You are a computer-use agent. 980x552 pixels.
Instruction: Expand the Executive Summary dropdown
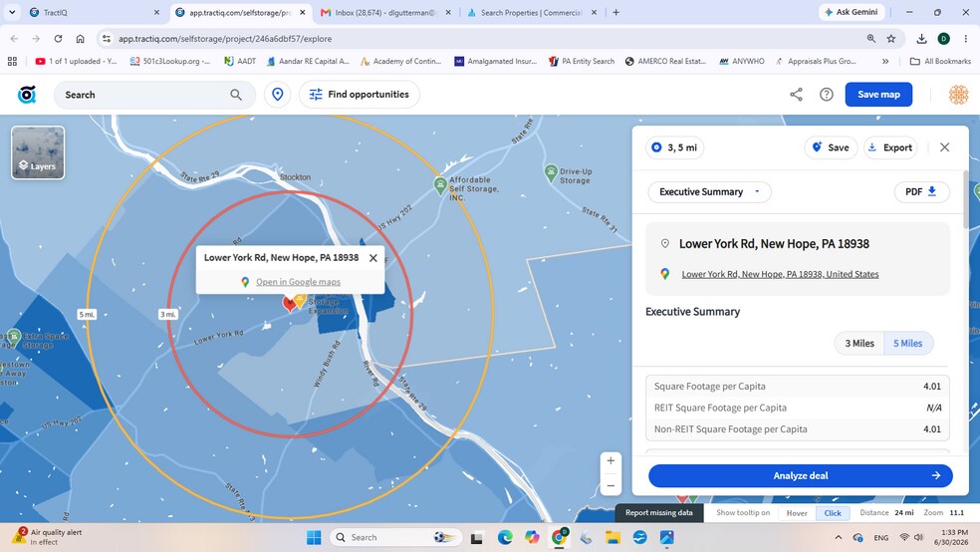[709, 192]
